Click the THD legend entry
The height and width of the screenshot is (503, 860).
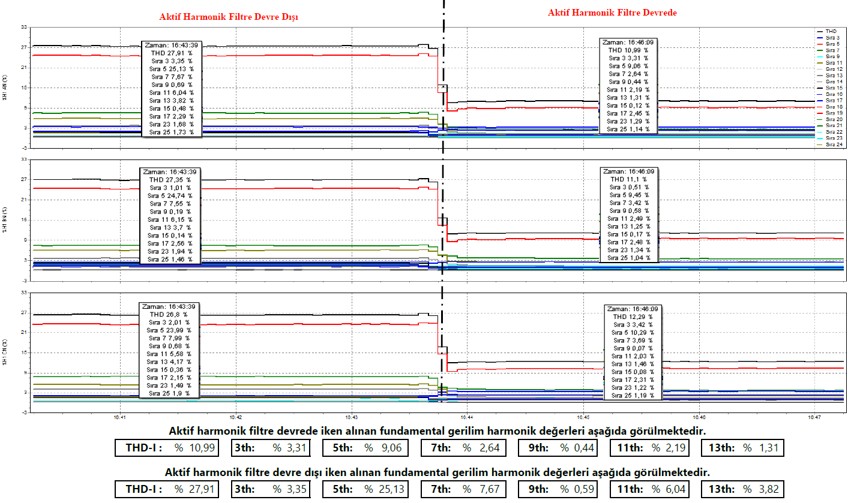(829, 32)
